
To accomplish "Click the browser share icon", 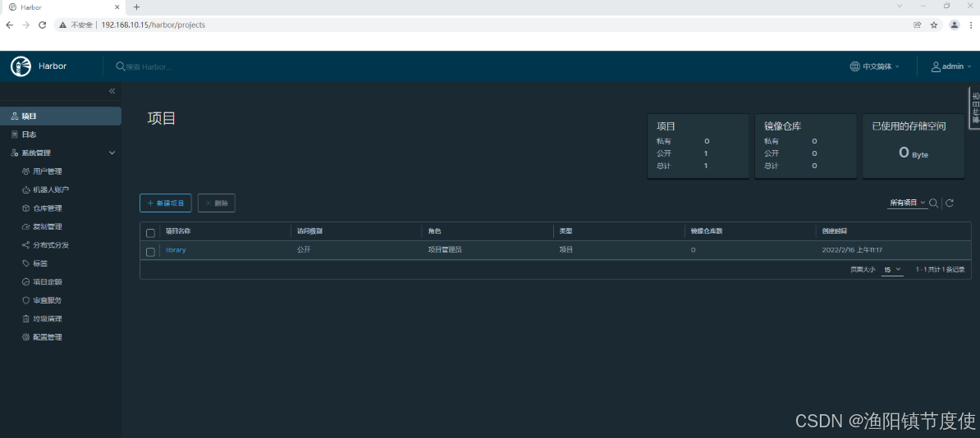I will click(917, 25).
